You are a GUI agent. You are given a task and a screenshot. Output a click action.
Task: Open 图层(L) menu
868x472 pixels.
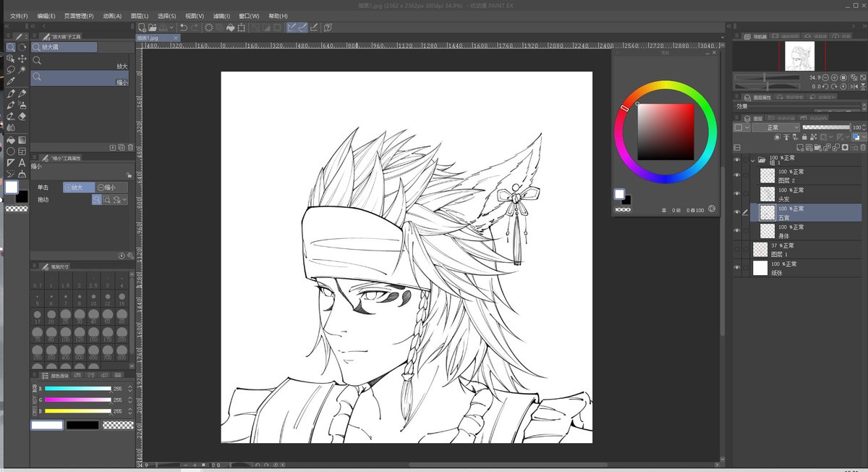(140, 16)
